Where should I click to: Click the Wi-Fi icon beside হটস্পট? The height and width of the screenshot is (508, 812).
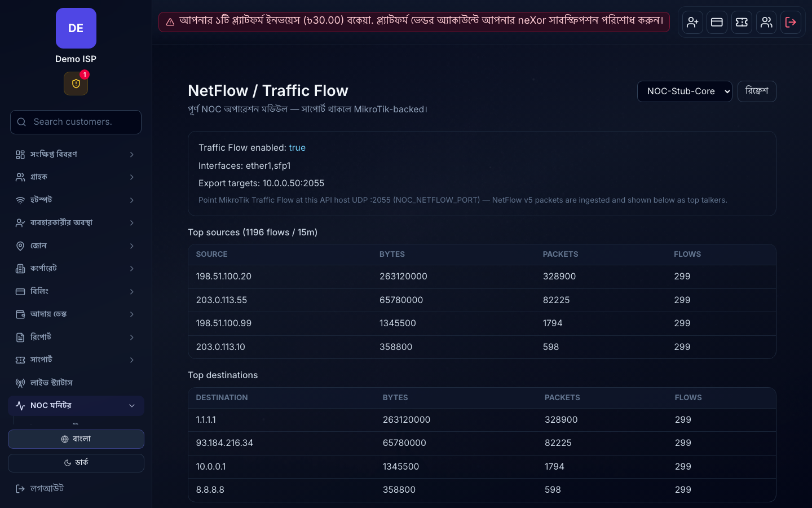tap(20, 200)
